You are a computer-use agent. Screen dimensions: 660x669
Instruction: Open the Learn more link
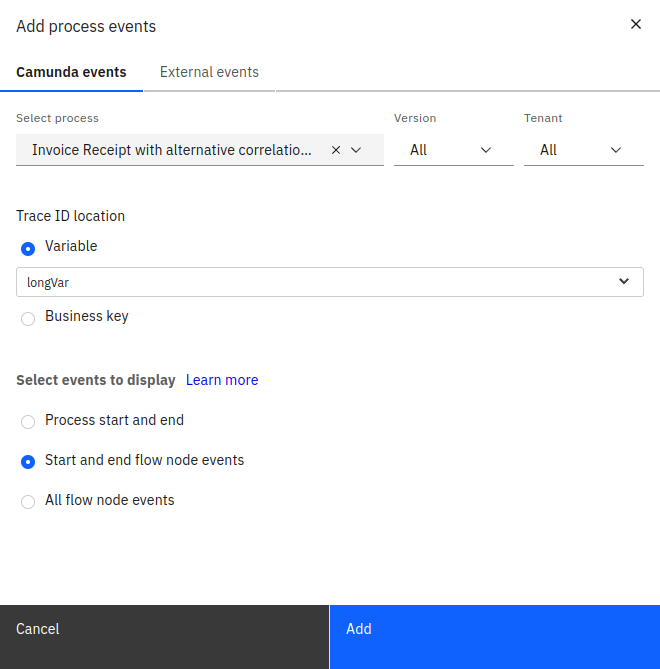(222, 380)
